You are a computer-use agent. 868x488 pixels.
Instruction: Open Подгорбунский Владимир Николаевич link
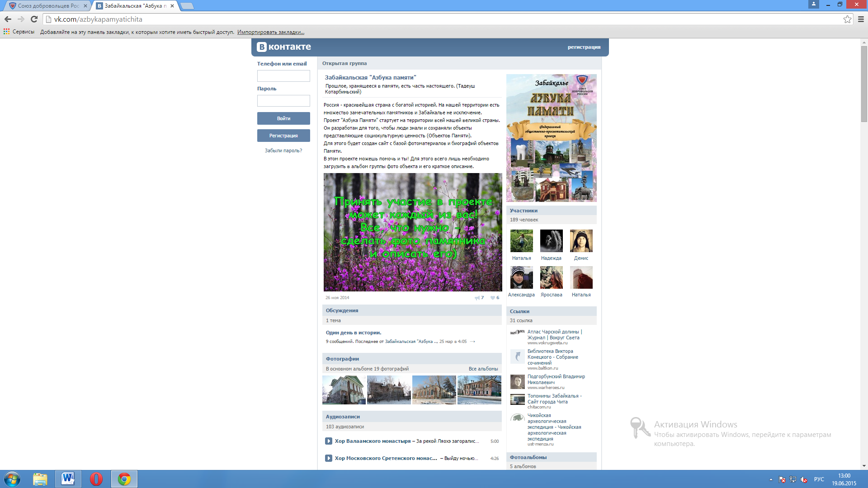556,379
